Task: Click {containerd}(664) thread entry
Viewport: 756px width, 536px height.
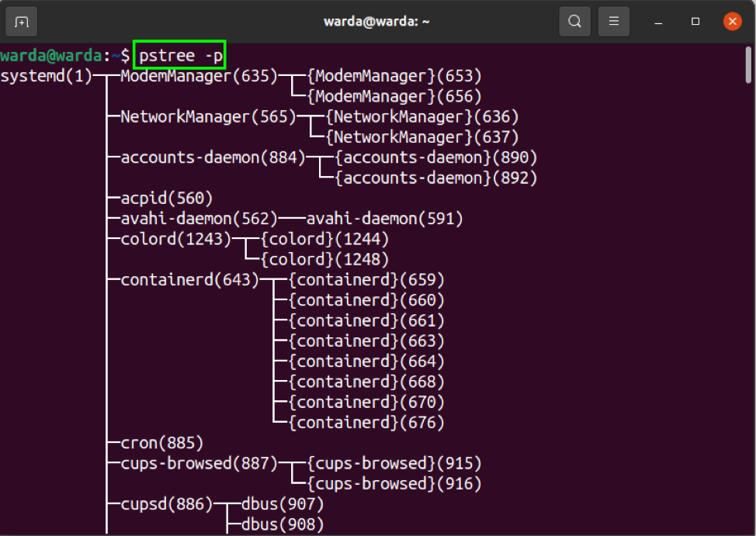Action: click(x=366, y=361)
